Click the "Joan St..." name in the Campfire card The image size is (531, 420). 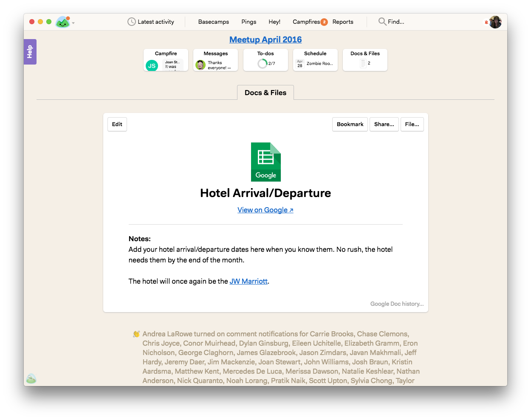click(172, 62)
